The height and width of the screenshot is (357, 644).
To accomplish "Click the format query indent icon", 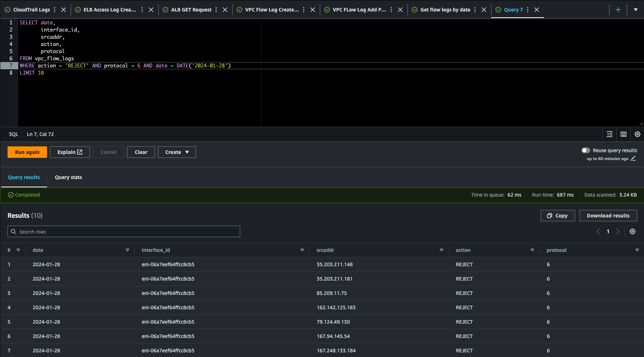I will pos(610,134).
